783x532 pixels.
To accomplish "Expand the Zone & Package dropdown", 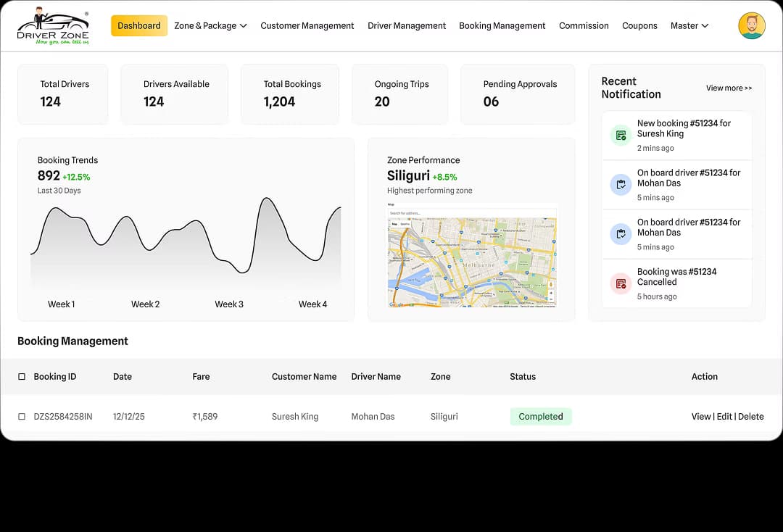I will click(210, 25).
